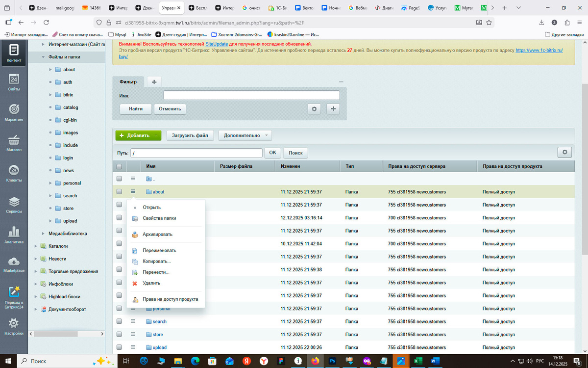Image resolution: width=588 pixels, height=368 pixels.
Task: Check the row dated 12.12.2025 03:16:14
Action: (119, 217)
